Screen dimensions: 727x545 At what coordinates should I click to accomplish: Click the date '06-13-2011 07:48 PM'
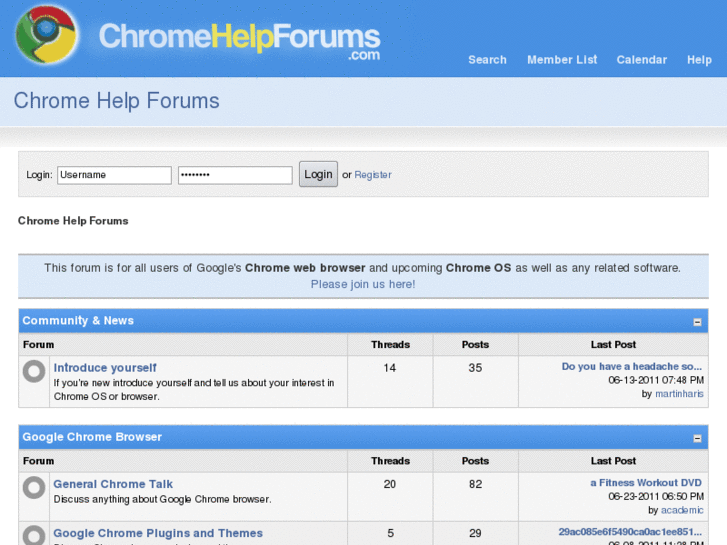click(656, 380)
